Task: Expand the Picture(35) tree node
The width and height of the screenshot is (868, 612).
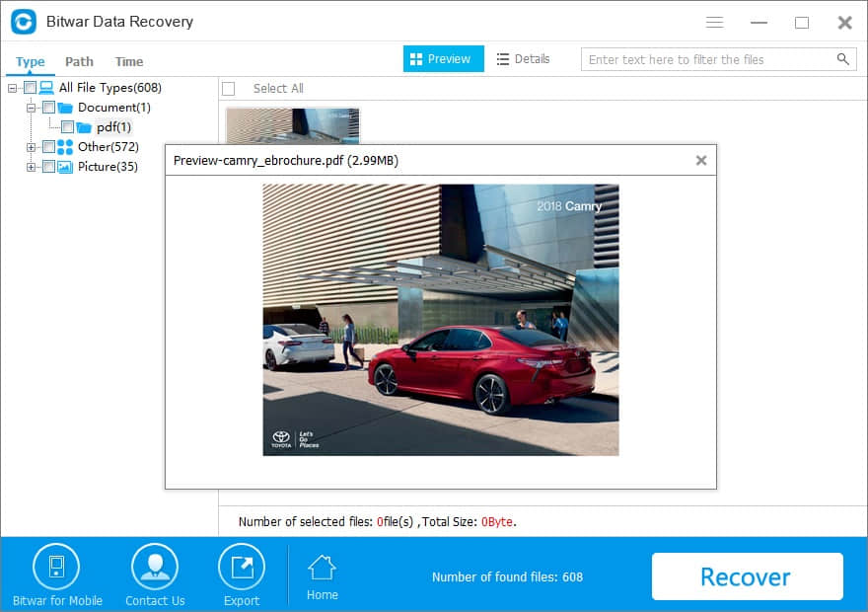Action: 31,167
